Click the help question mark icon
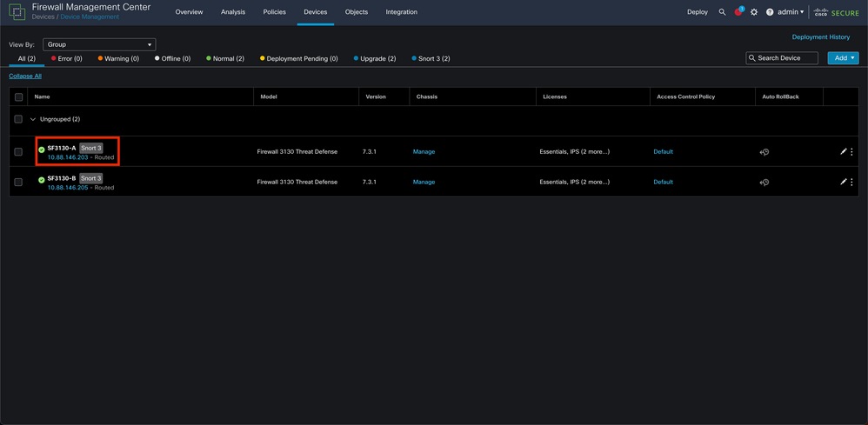The height and width of the screenshot is (425, 868). click(770, 12)
